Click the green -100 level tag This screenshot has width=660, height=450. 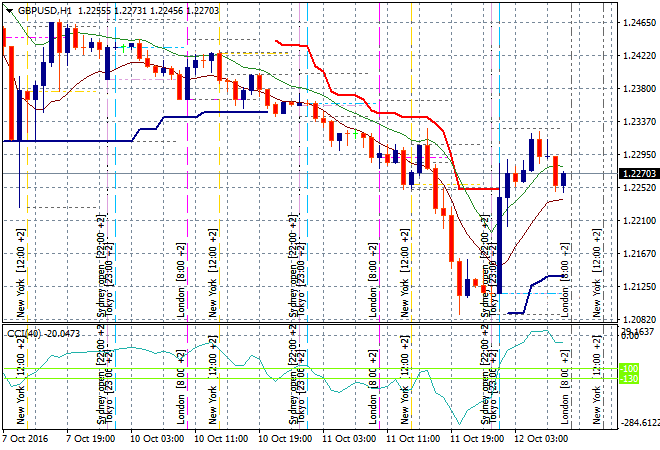[x=630, y=379]
